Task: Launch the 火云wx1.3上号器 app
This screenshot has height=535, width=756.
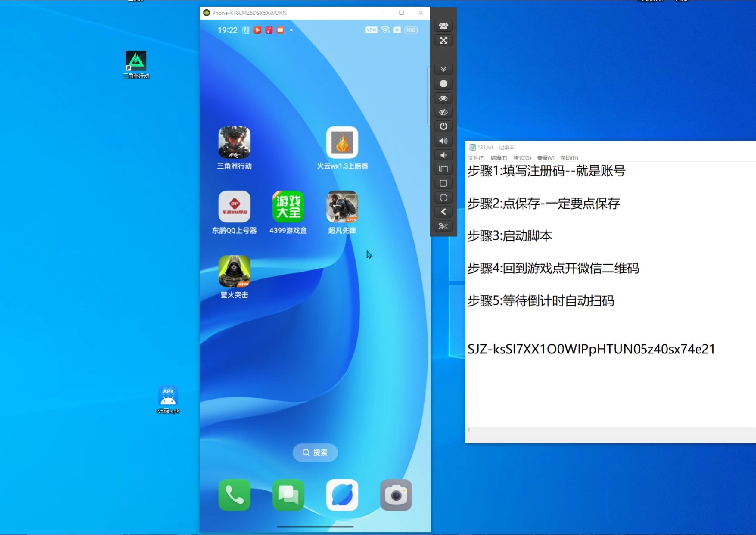Action: [x=342, y=143]
